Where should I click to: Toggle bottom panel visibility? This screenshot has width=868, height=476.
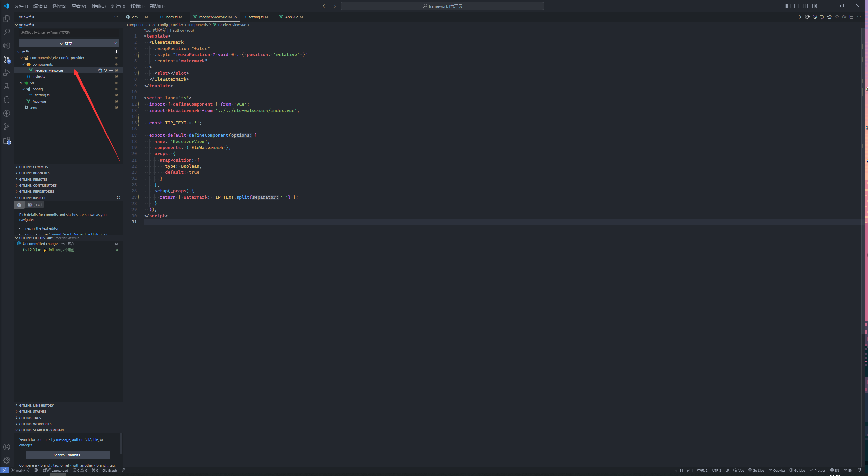pyautogui.click(x=797, y=6)
